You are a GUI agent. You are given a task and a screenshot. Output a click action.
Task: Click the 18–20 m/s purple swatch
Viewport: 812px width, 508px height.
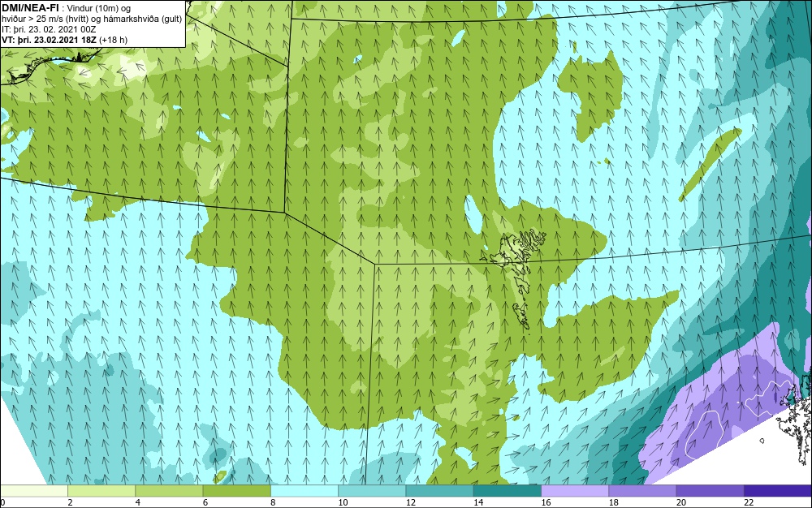[x=642, y=491]
